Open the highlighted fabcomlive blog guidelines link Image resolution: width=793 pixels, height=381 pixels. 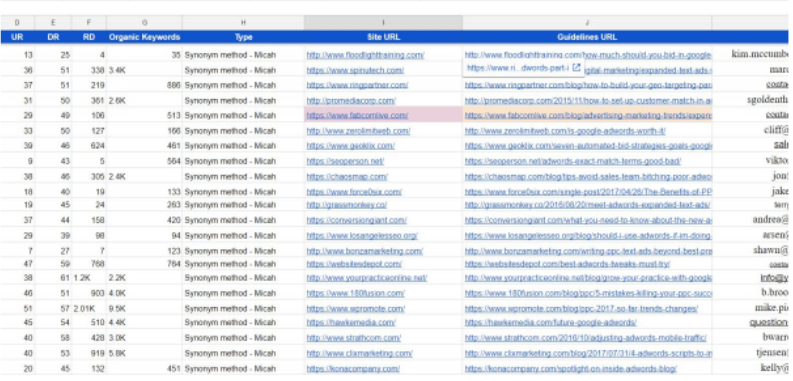click(x=588, y=115)
